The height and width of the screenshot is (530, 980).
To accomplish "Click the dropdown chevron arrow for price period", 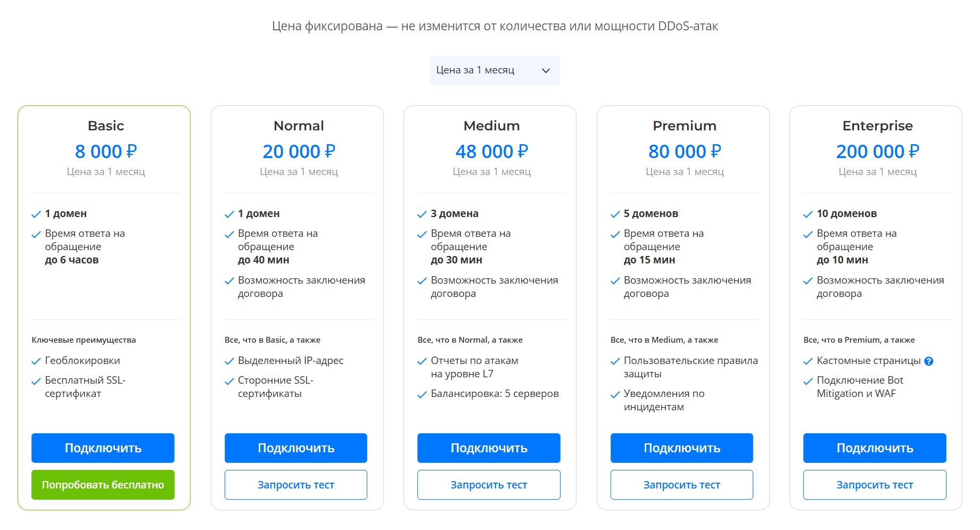I will pos(546,71).
